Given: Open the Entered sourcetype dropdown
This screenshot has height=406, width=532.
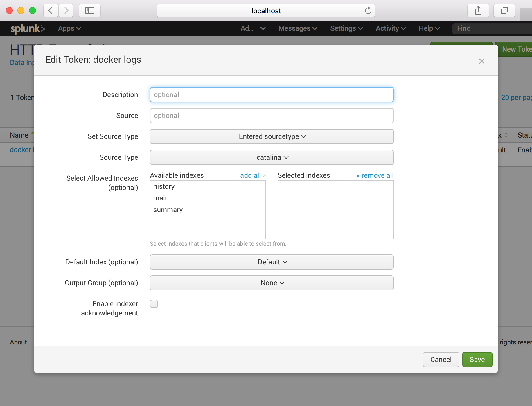Looking at the screenshot, I should (272, 136).
